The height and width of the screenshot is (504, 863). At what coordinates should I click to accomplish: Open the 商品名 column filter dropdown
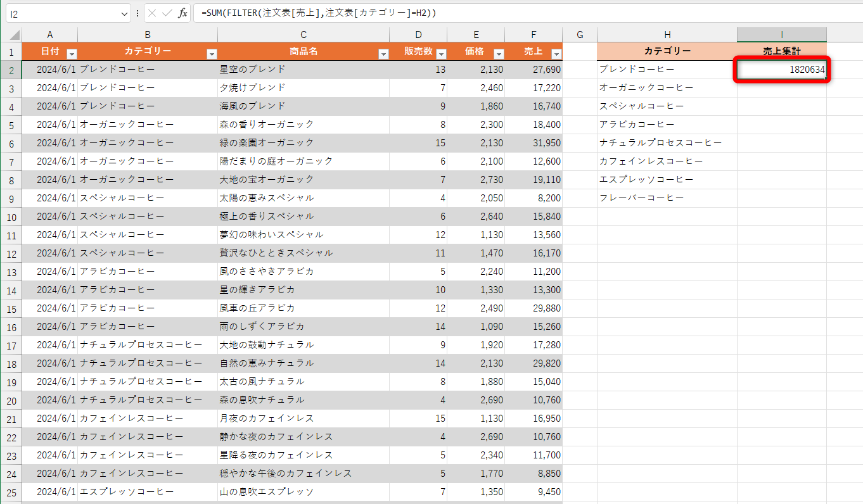(383, 53)
